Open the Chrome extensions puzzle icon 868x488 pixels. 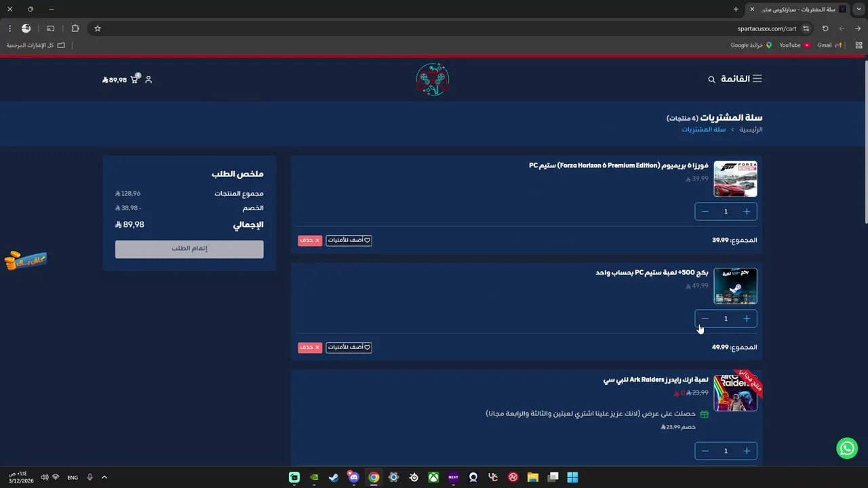[75, 28]
